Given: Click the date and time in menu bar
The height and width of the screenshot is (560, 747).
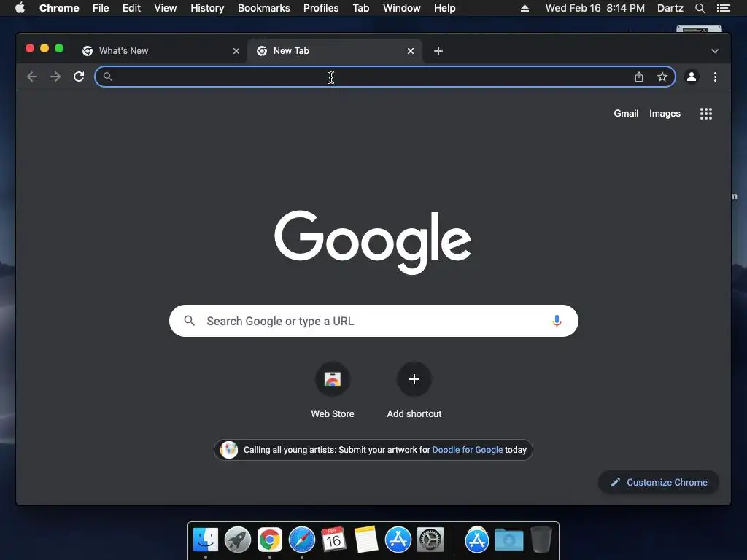Looking at the screenshot, I should pyautogui.click(x=595, y=8).
